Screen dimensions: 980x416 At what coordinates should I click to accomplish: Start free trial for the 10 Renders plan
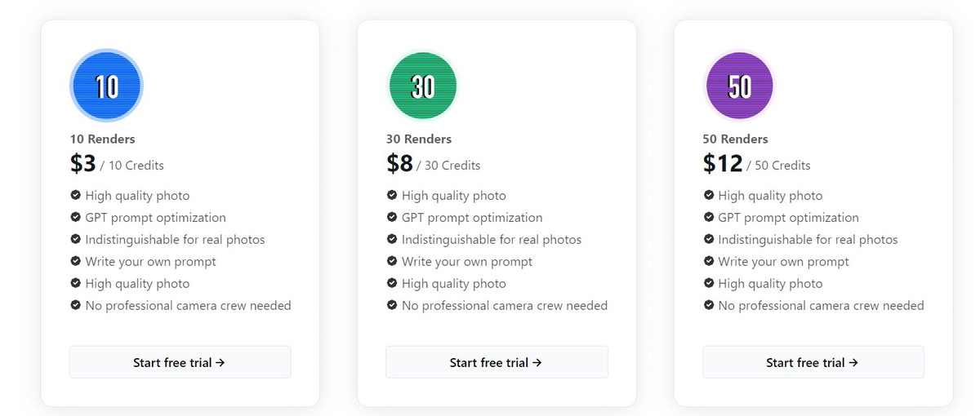coord(180,362)
